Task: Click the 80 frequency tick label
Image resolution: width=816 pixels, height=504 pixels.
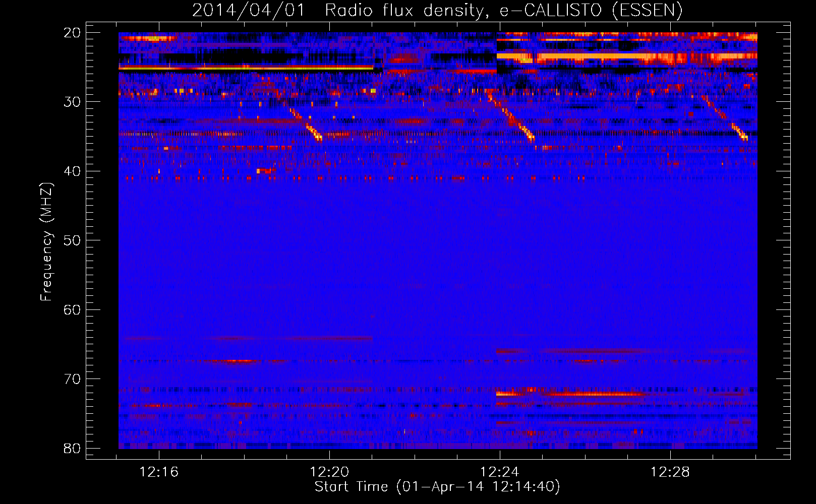Action: point(72,448)
